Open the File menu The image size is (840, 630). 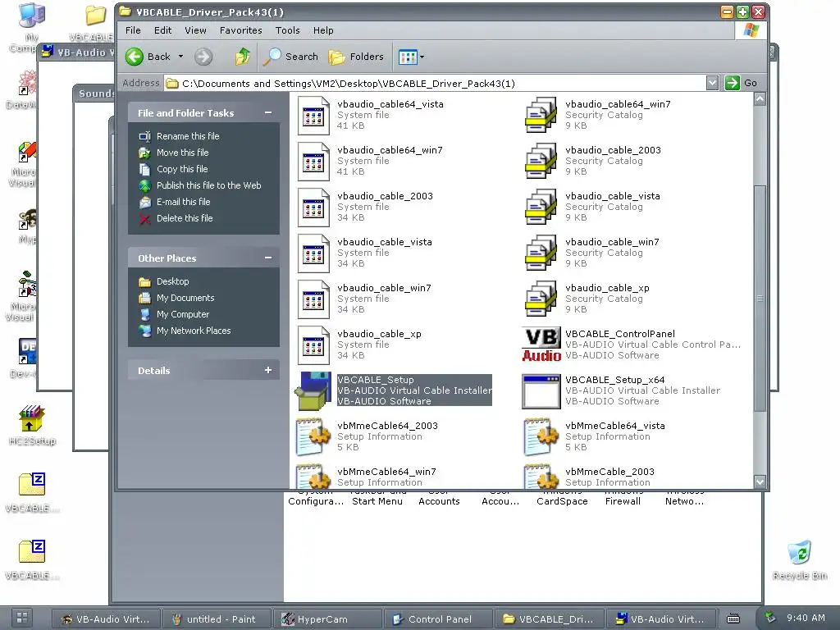(x=133, y=30)
